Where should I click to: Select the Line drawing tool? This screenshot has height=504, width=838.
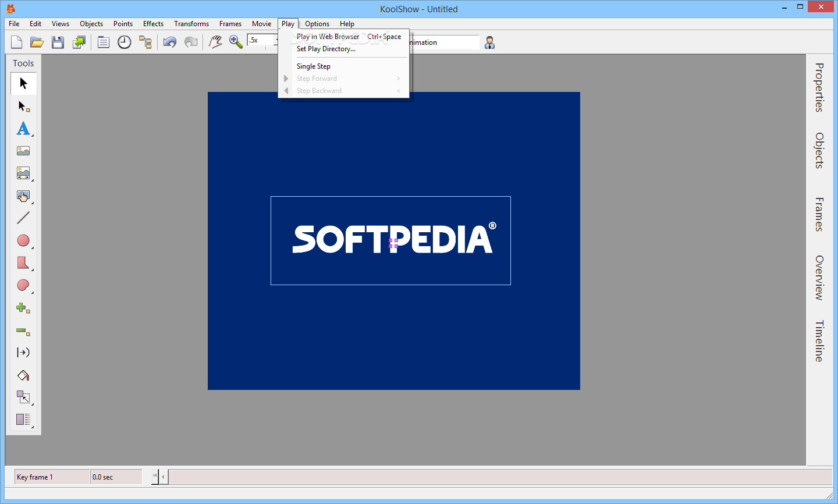tap(23, 218)
